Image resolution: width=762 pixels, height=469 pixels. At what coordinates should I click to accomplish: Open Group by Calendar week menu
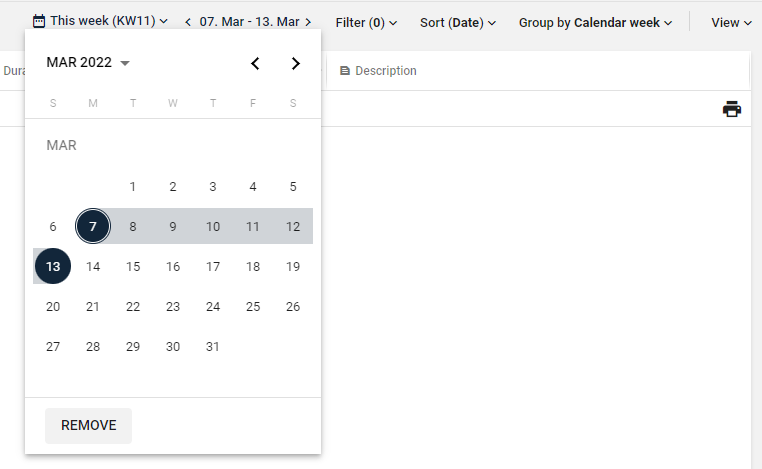pyautogui.click(x=595, y=21)
